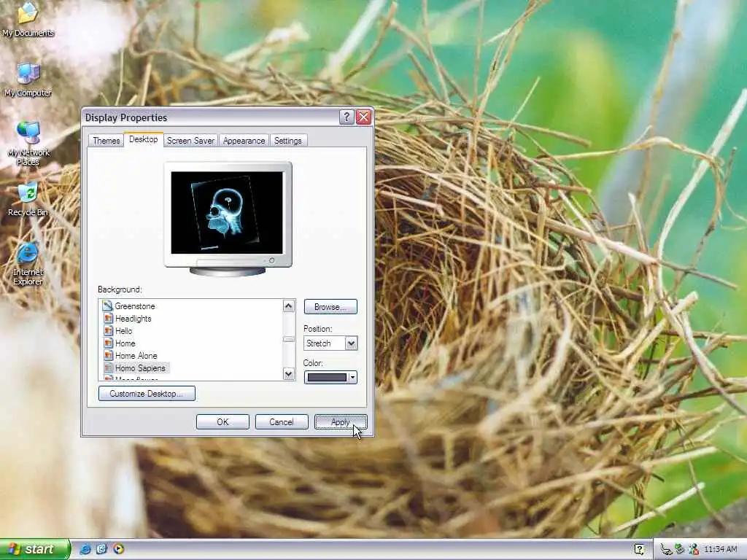Click the Home image file icon
747x560 pixels.
pyautogui.click(x=108, y=343)
